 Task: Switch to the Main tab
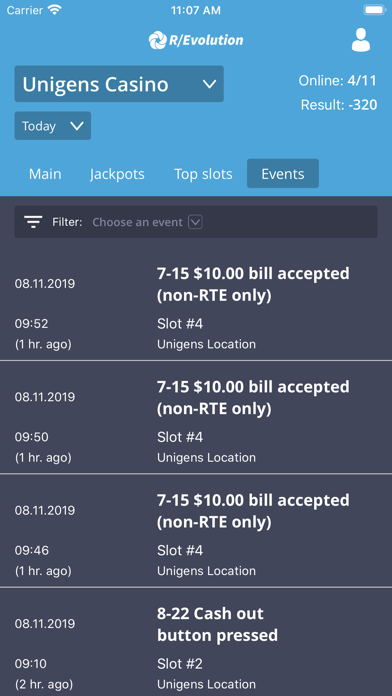tap(45, 174)
